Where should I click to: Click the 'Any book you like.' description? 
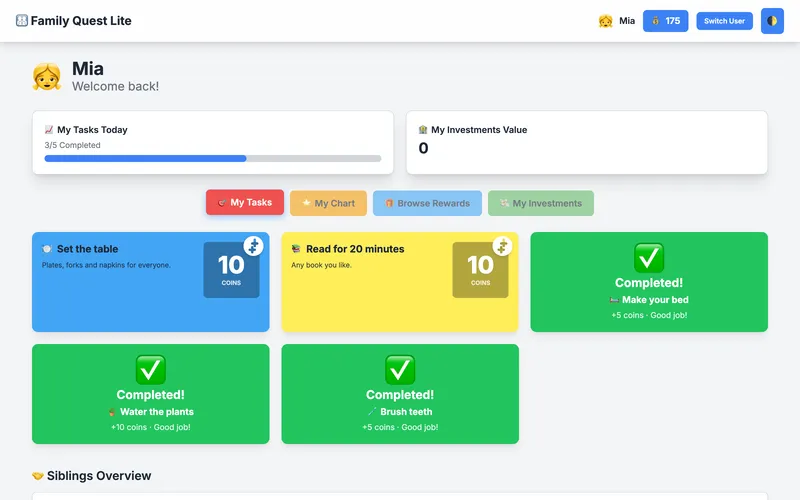[x=321, y=265]
